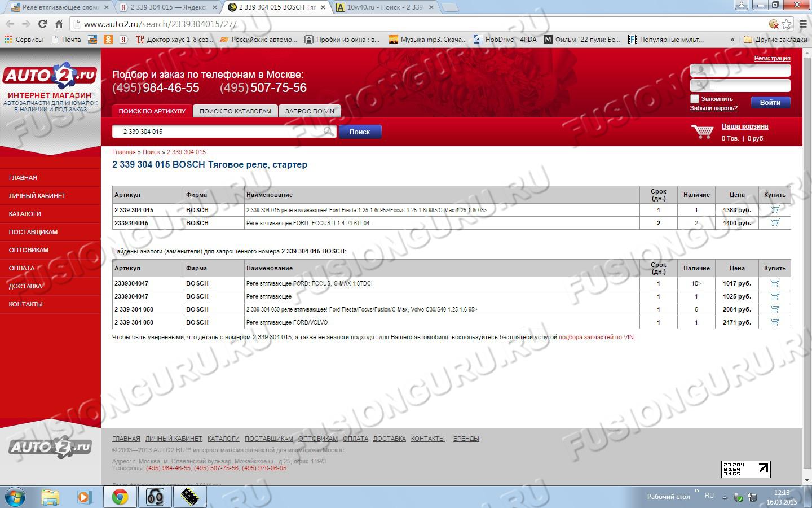Click the blocked pop-up icon in address bar
This screenshot has height=508, width=812.
click(x=774, y=24)
